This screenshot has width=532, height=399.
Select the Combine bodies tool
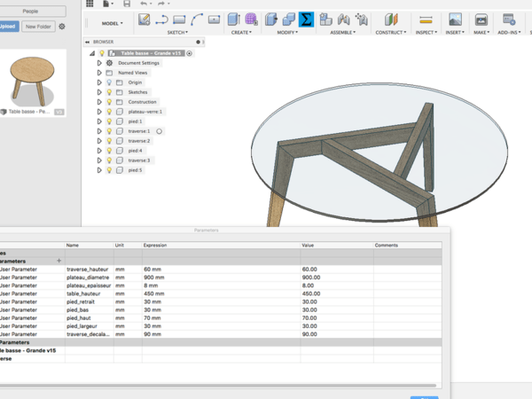288,20
